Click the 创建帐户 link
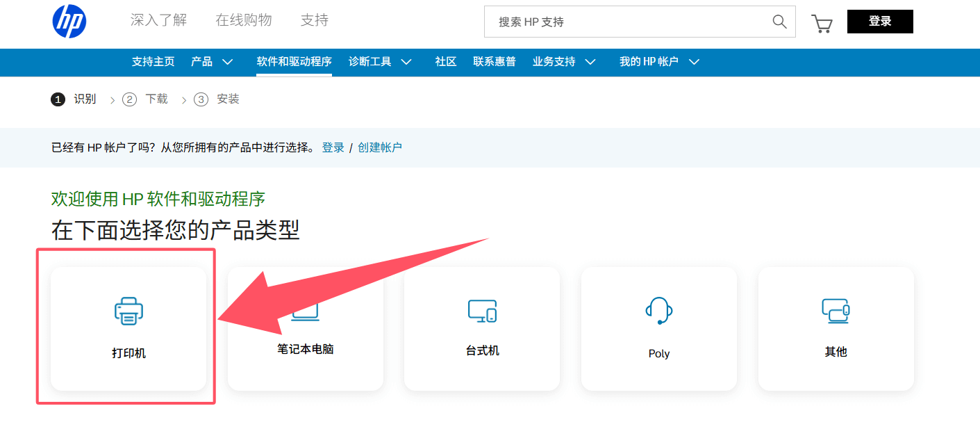 (380, 147)
